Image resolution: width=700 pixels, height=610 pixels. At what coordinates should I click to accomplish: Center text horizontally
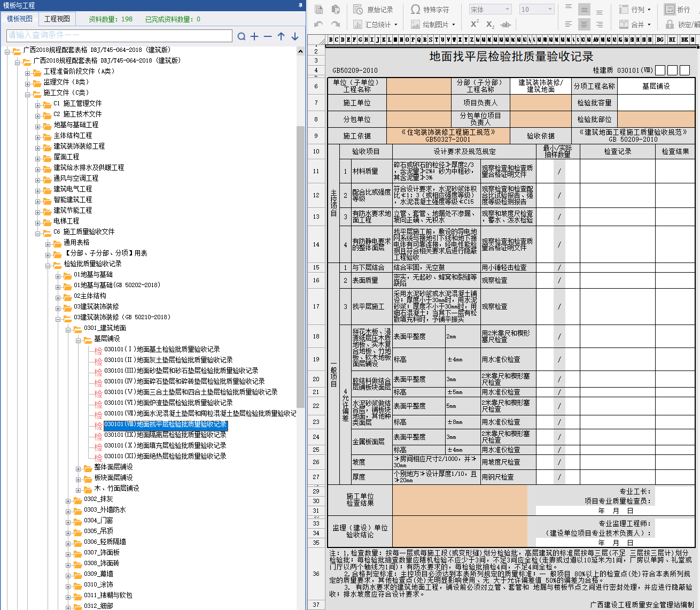[x=584, y=24]
